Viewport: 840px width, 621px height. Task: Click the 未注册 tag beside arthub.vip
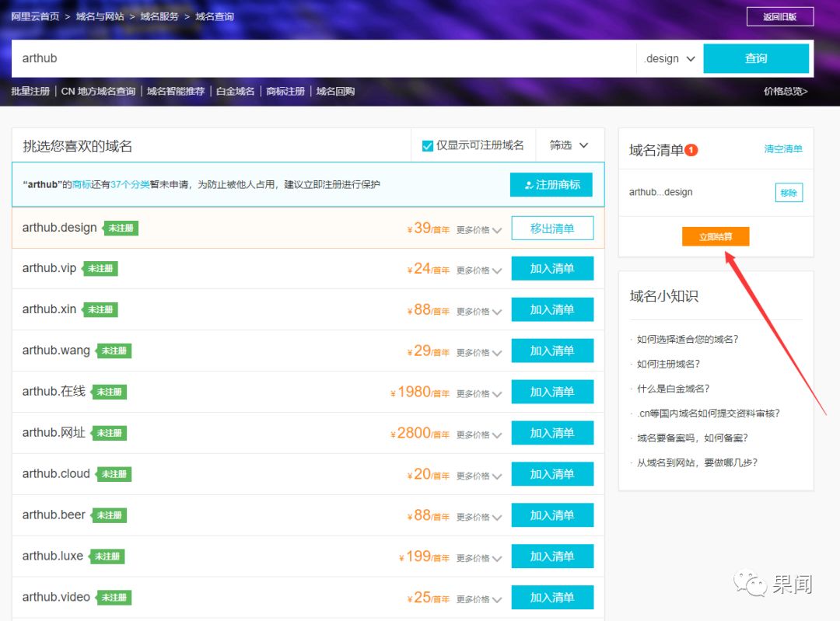coord(100,269)
